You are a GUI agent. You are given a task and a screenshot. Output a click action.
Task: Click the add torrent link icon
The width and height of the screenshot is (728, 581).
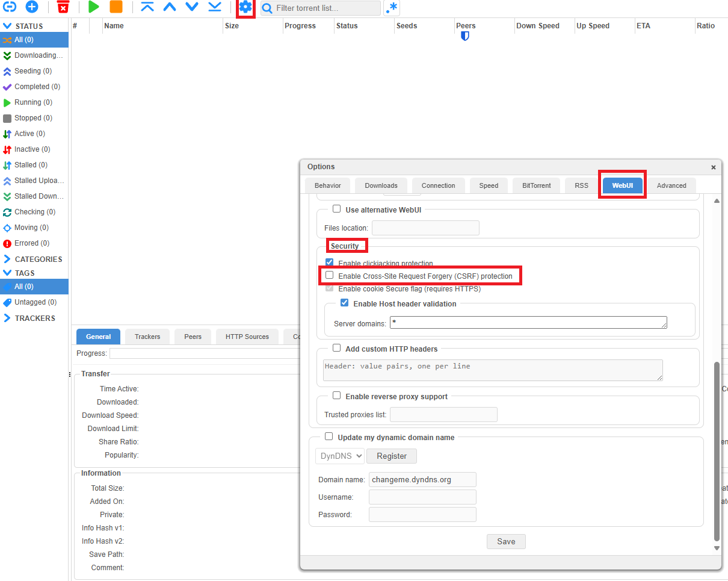pos(9,7)
